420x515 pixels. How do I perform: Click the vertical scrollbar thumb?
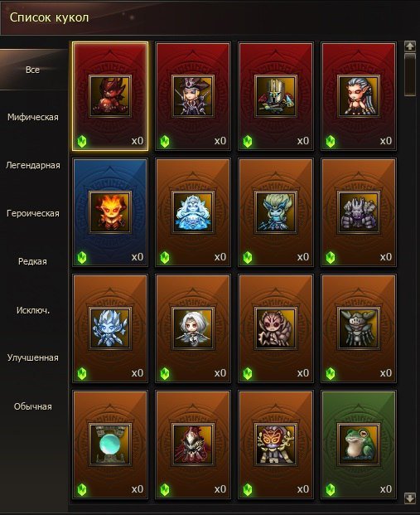pyautogui.click(x=410, y=75)
